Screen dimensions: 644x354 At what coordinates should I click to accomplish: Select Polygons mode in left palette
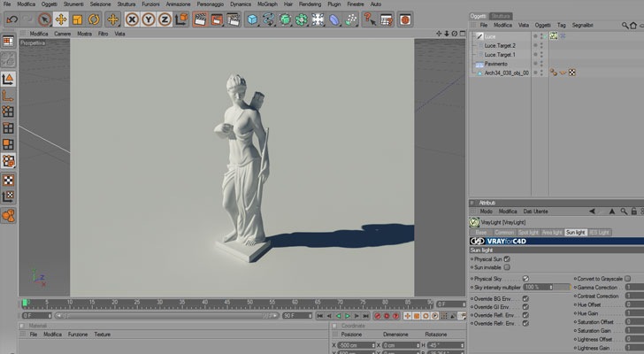(8, 144)
